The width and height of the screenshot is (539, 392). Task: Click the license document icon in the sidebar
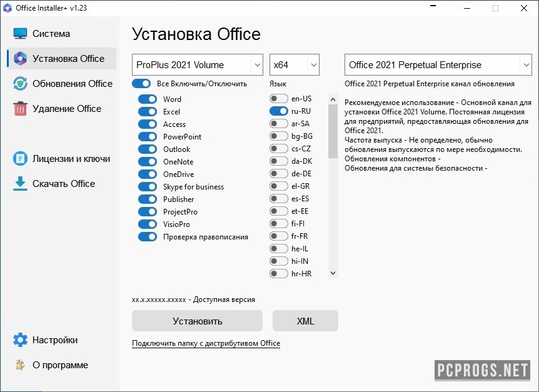(x=21, y=159)
